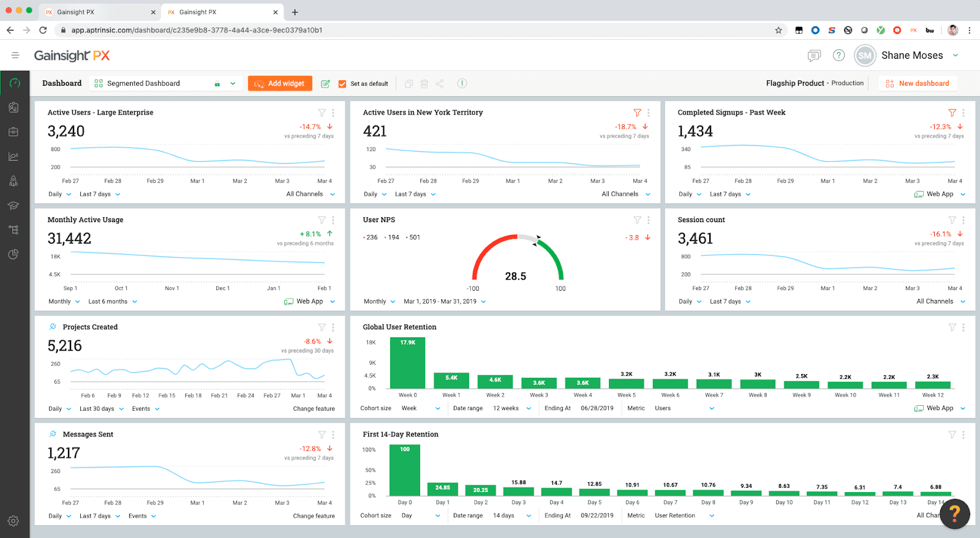
Task: Click the Add widget button
Action: 280,84
